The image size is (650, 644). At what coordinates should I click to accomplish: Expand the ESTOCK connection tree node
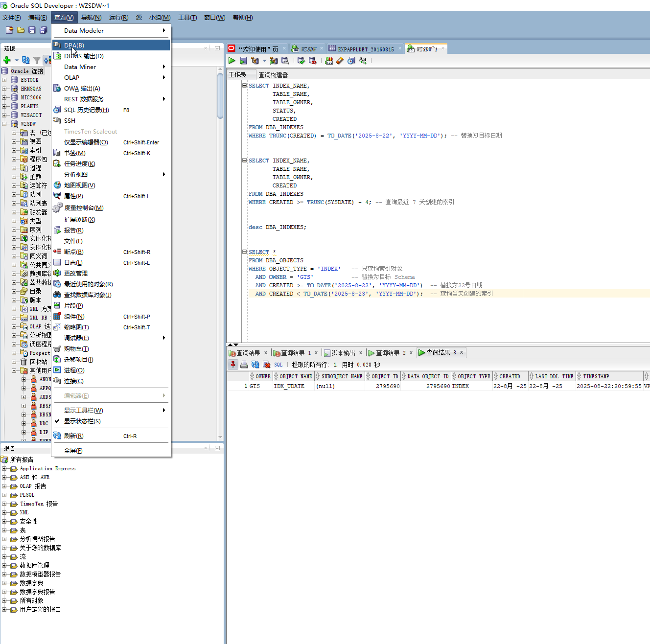coord(4,80)
